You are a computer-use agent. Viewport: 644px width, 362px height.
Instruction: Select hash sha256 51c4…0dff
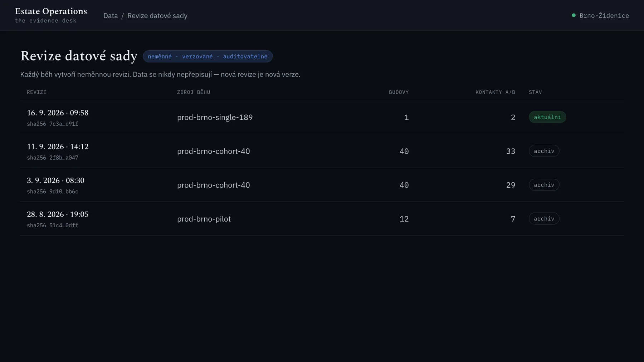point(53,225)
